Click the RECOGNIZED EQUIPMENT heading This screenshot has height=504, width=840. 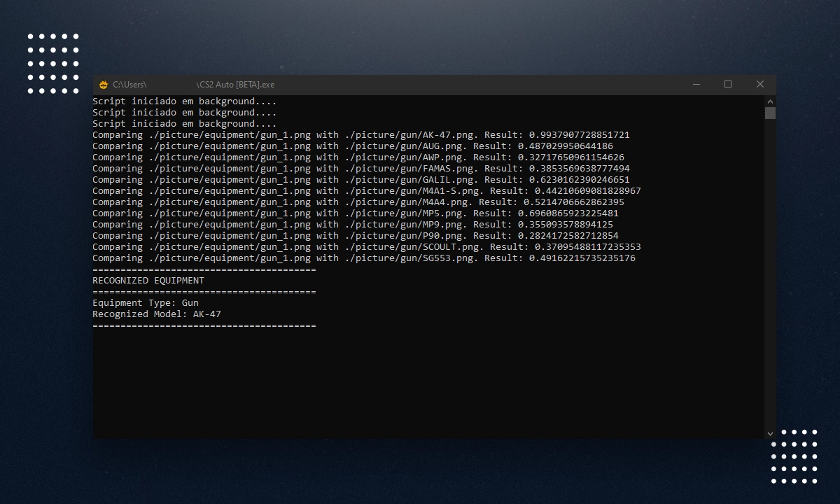click(148, 281)
